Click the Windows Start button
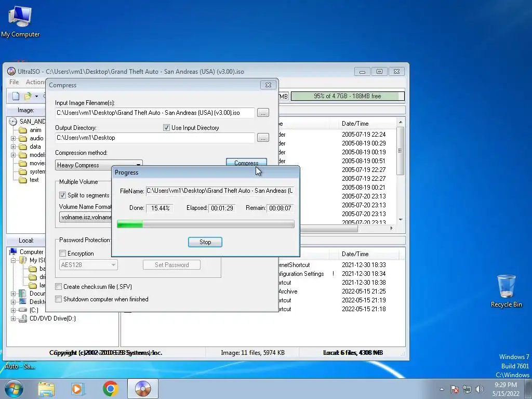The width and height of the screenshot is (532, 399). (14, 389)
